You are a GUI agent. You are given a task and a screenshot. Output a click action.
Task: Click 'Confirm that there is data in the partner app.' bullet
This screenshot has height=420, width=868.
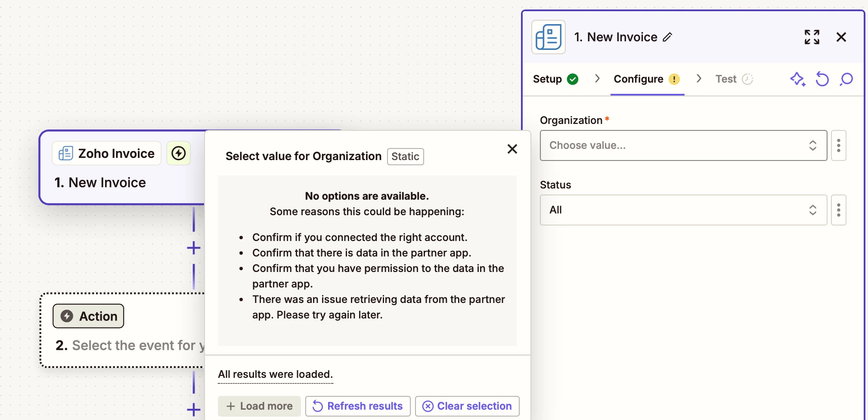[x=362, y=253]
